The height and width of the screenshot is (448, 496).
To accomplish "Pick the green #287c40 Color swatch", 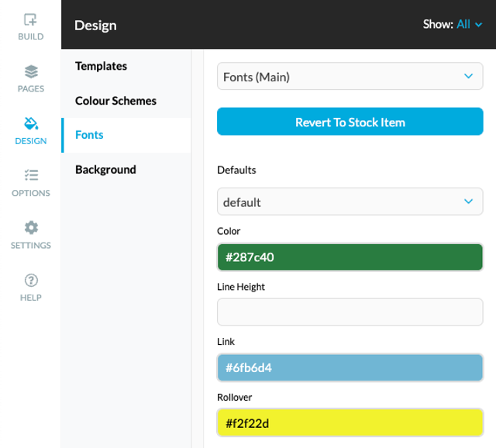I will [x=350, y=257].
